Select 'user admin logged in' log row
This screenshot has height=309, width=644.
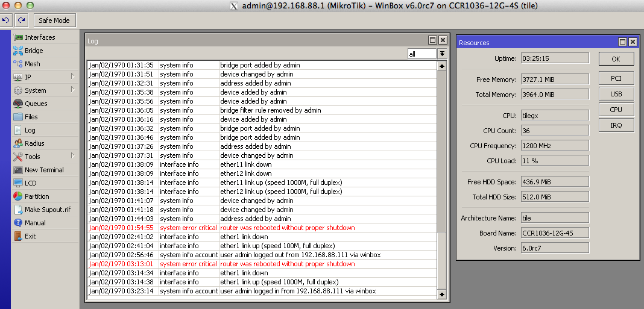coord(262,291)
